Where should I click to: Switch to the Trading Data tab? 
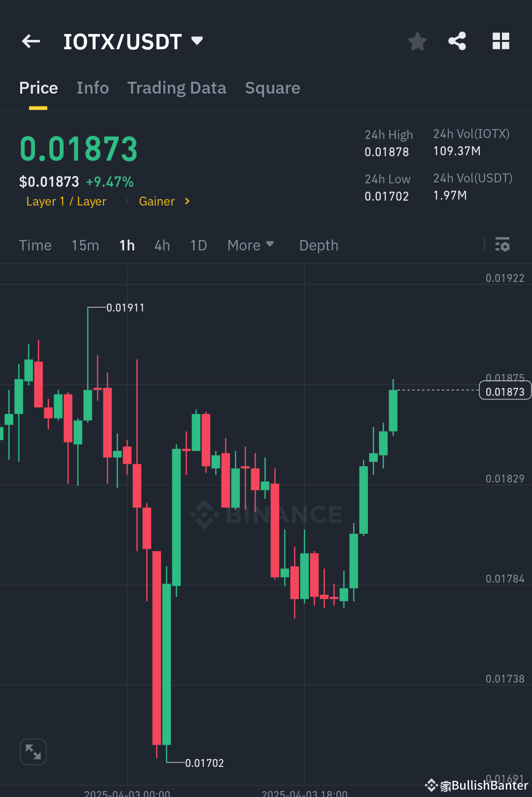pos(176,88)
